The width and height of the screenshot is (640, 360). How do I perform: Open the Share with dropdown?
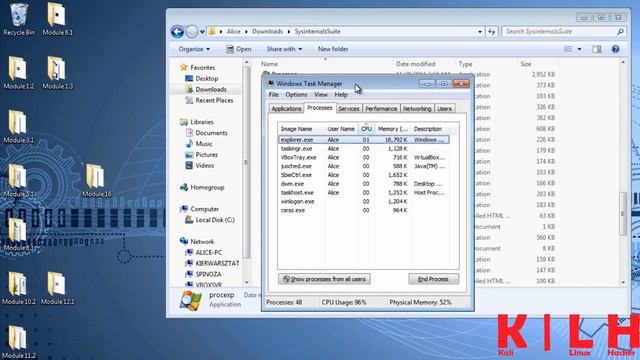[x=284, y=49]
